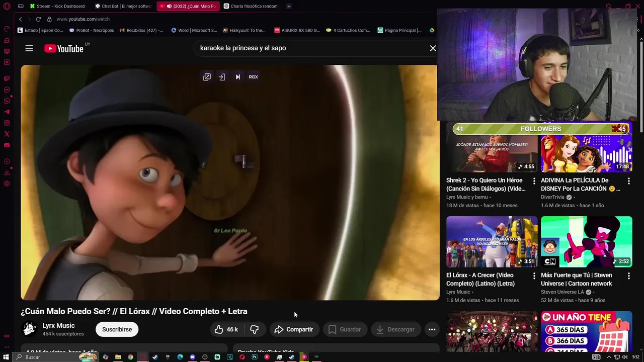This screenshot has height=362, width=644.
Task: Switch to Chat Bot tab
Action: click(x=124, y=6)
